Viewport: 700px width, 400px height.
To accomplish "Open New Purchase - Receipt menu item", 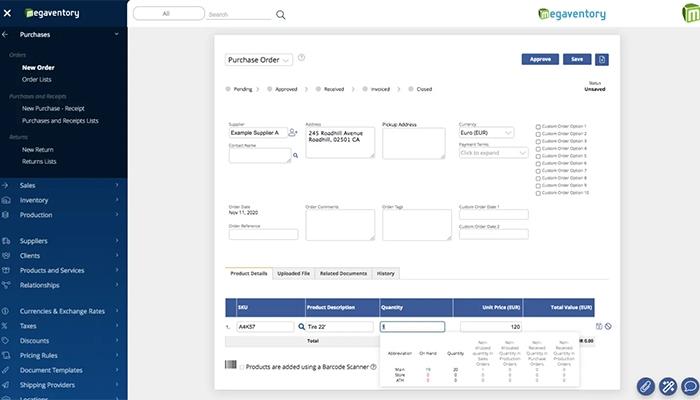I will pyautogui.click(x=53, y=108).
